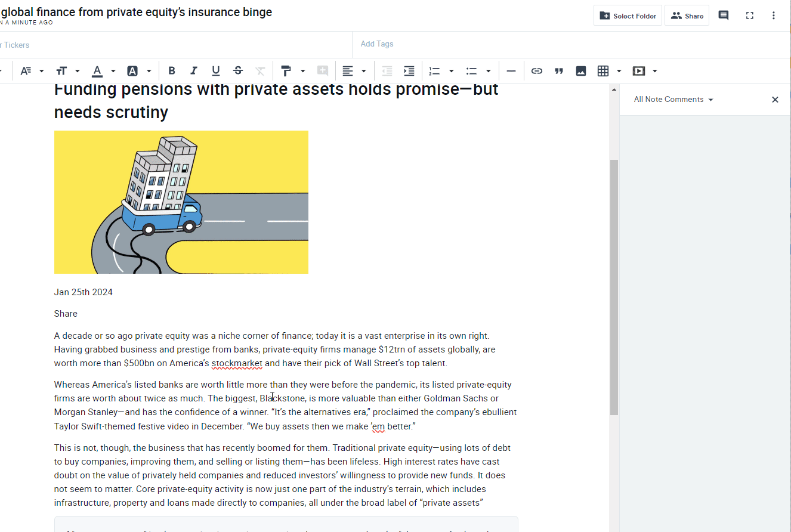Expand the video embed dropdown arrow

[655, 71]
